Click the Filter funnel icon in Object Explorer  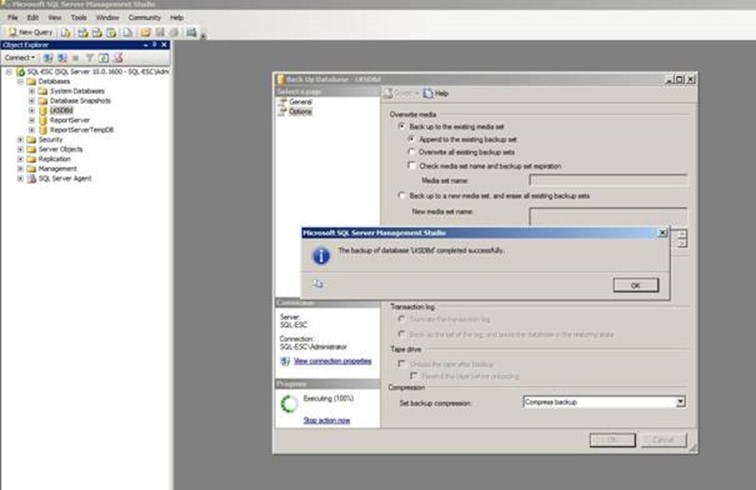(x=90, y=58)
